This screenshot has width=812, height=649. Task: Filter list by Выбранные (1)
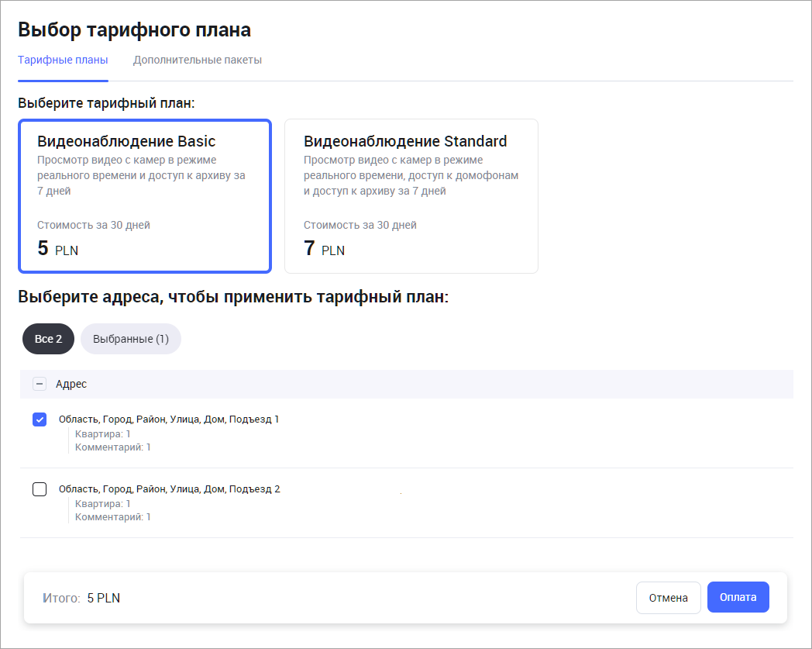coord(130,339)
